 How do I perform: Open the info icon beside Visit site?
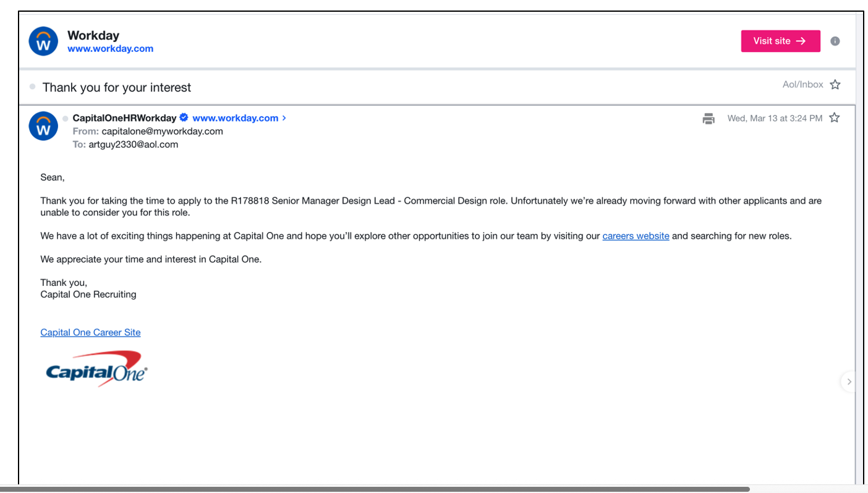click(x=835, y=41)
